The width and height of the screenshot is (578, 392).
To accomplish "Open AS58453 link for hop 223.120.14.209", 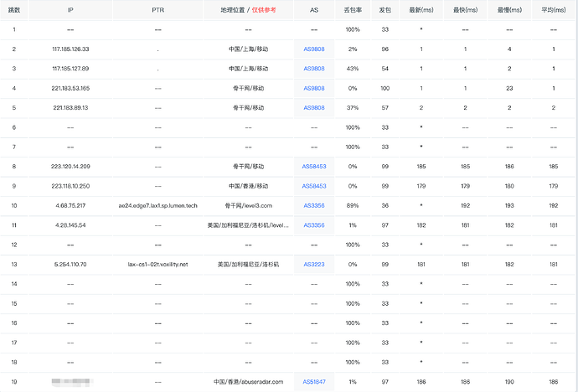I will point(313,166).
